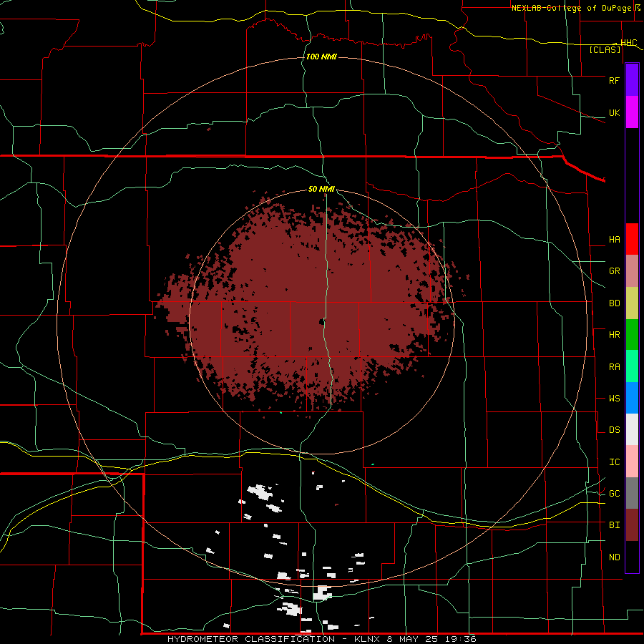Click the "BD" legend label
Image resolution: width=644 pixels, height=644 pixels.
(x=614, y=303)
